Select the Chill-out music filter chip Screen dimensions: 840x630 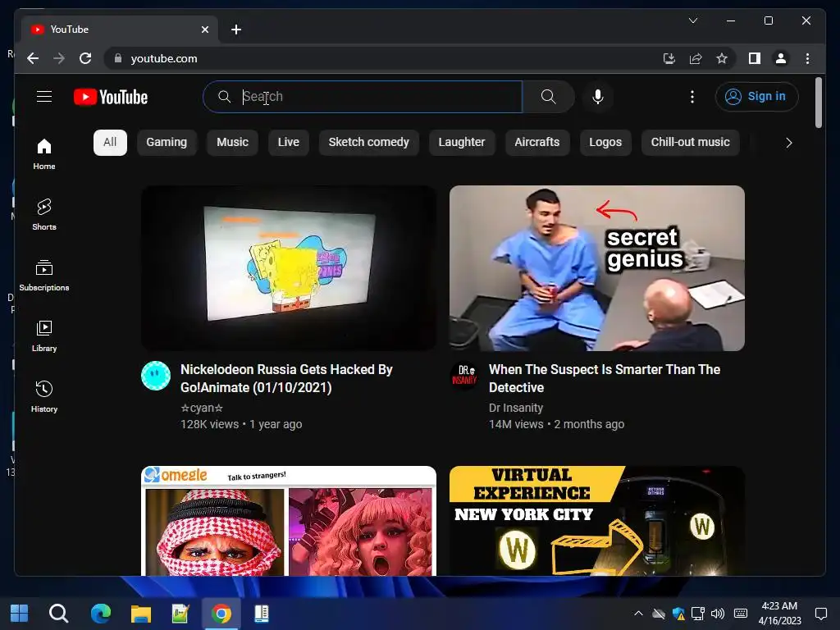pyautogui.click(x=690, y=143)
